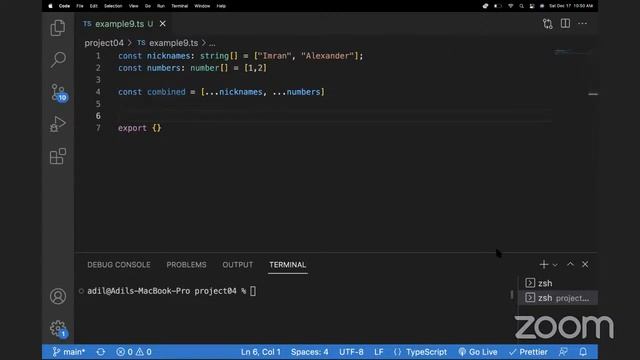The height and width of the screenshot is (360, 640).
Task: Click project04 in the breadcrumb
Action: tap(104, 43)
